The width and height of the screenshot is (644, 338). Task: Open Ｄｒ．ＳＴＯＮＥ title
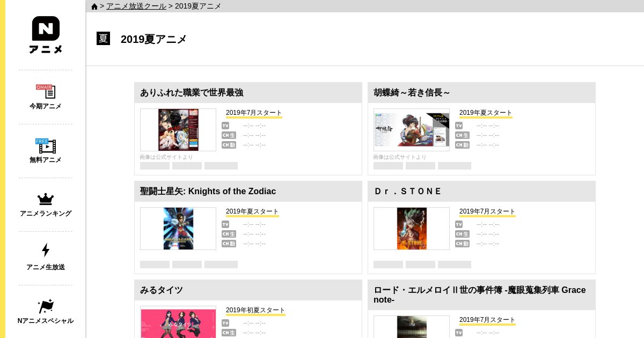pyautogui.click(x=407, y=192)
